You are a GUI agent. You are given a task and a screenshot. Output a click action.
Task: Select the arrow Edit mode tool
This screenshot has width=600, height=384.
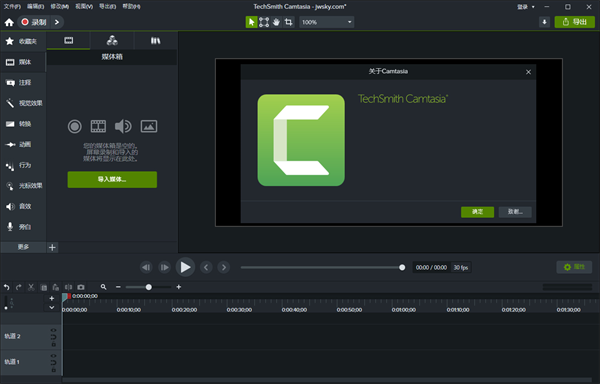[x=251, y=22]
